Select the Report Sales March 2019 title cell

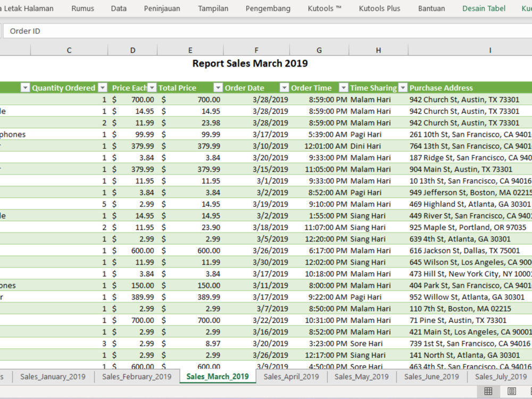(x=250, y=63)
